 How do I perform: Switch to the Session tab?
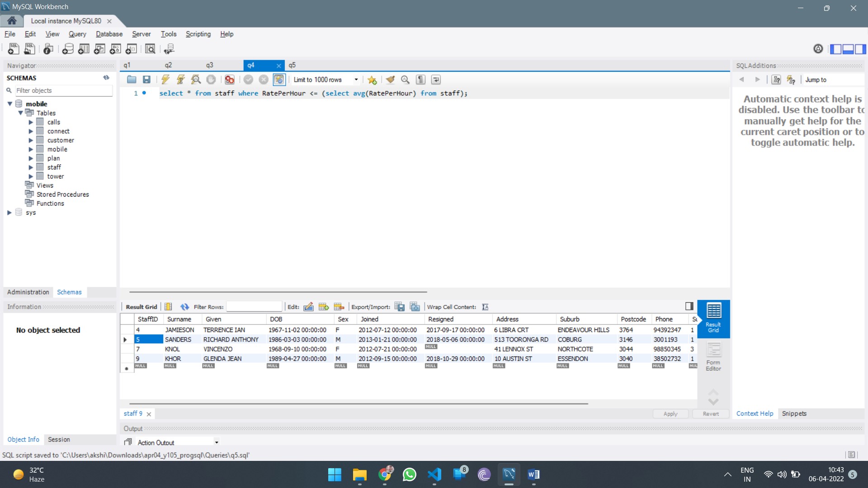(59, 440)
